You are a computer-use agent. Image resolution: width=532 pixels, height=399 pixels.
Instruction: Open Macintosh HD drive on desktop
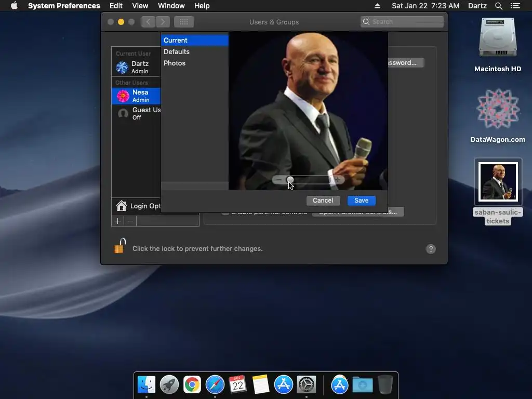(x=498, y=45)
